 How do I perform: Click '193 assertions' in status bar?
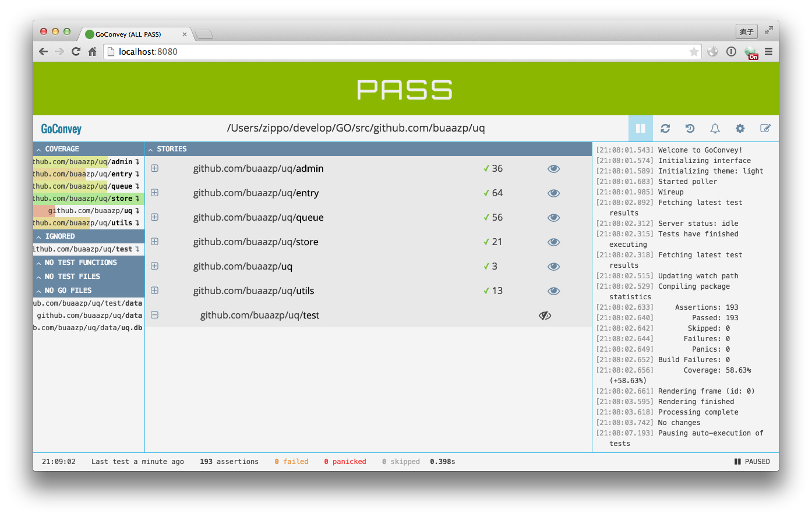[x=229, y=462]
